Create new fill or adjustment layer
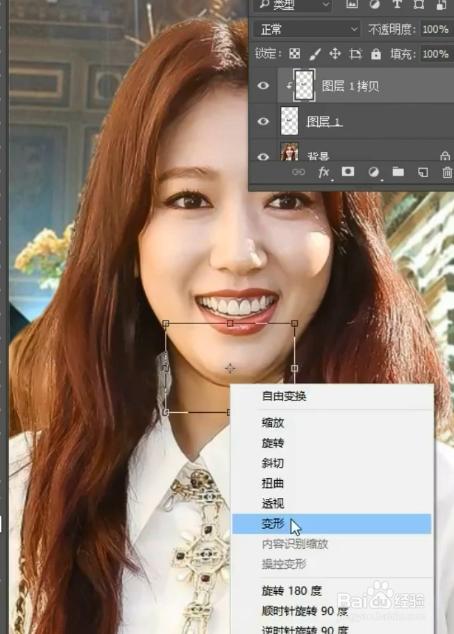This screenshot has height=634, width=454. click(x=374, y=172)
